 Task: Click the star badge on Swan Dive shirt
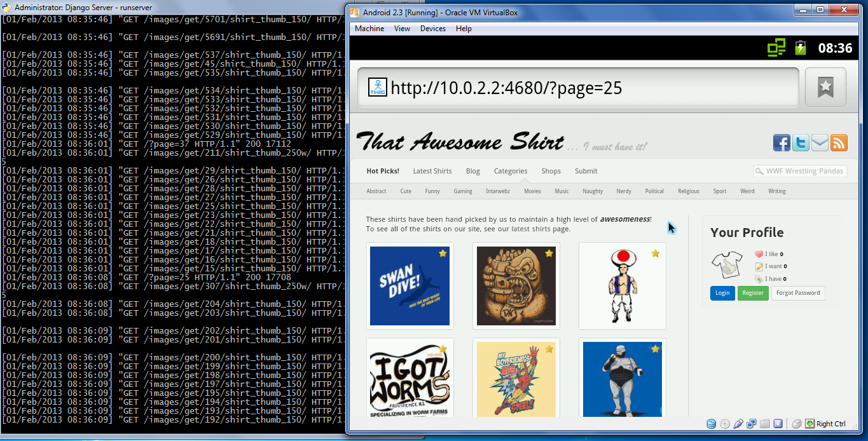pos(443,254)
